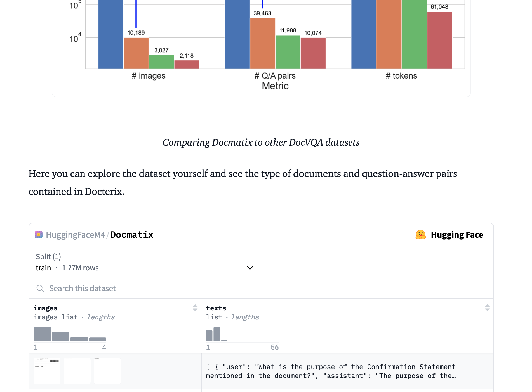
Task: Click the orange bar labeled 10,189
Action: point(136,53)
